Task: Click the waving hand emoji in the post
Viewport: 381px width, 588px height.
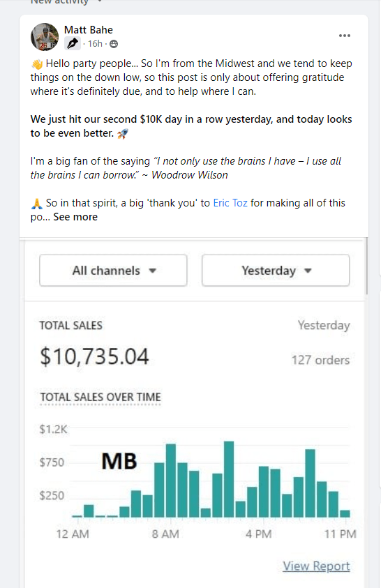Action: [x=37, y=64]
